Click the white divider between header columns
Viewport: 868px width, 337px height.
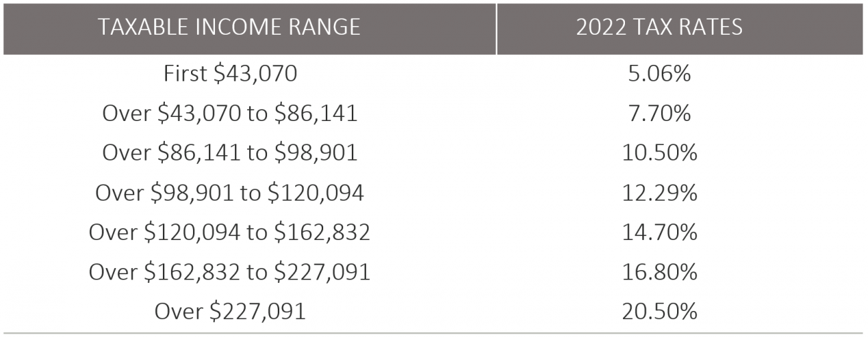(496, 28)
